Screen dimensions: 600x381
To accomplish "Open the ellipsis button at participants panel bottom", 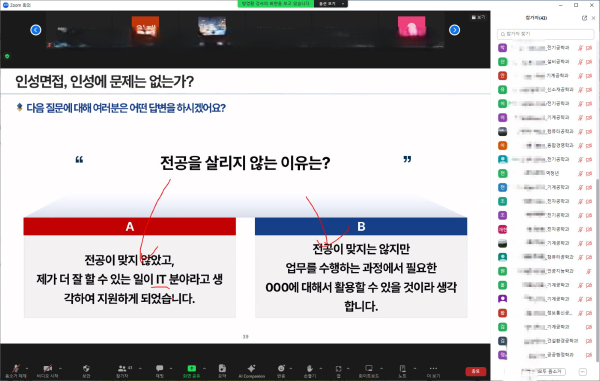I will pyautogui.click(x=582, y=371).
